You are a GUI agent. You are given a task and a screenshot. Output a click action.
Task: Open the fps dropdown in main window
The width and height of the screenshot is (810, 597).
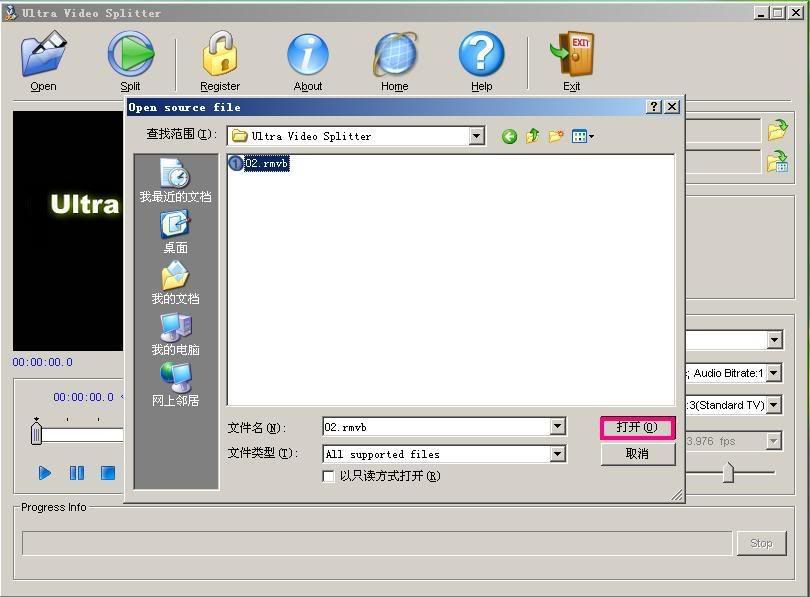tap(774, 441)
